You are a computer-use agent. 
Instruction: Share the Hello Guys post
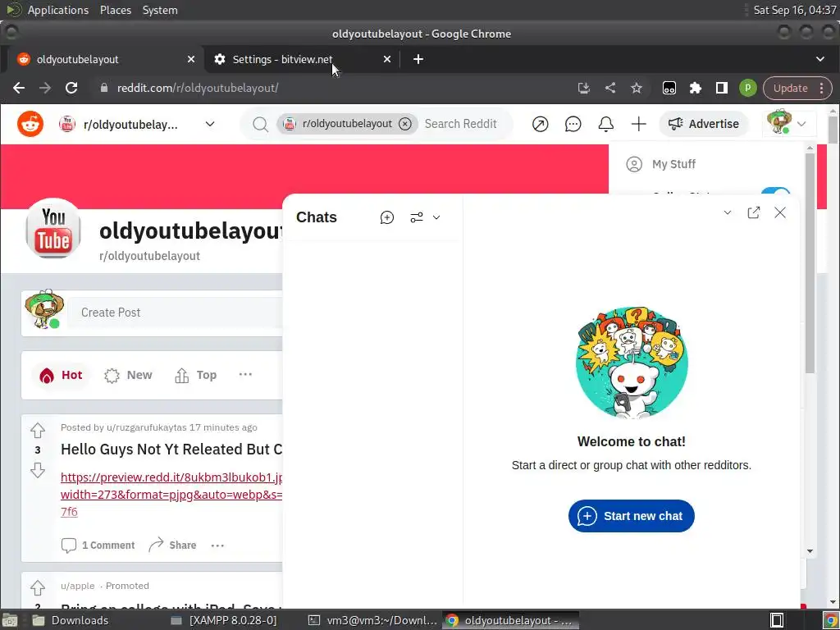tap(172, 546)
